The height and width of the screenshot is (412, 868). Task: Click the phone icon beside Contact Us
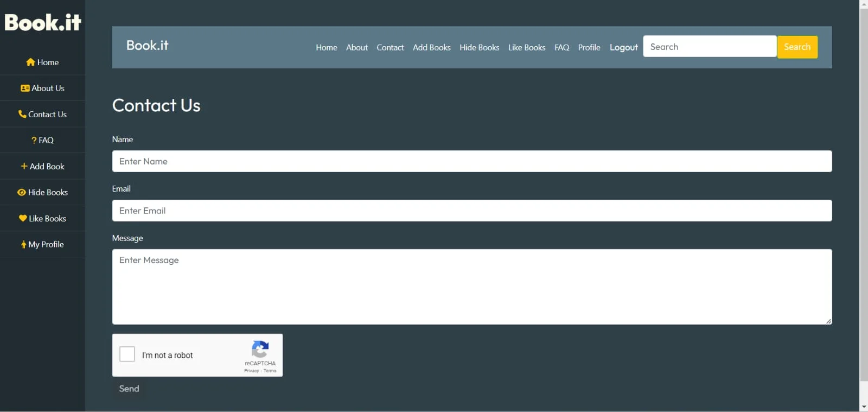[x=22, y=114]
